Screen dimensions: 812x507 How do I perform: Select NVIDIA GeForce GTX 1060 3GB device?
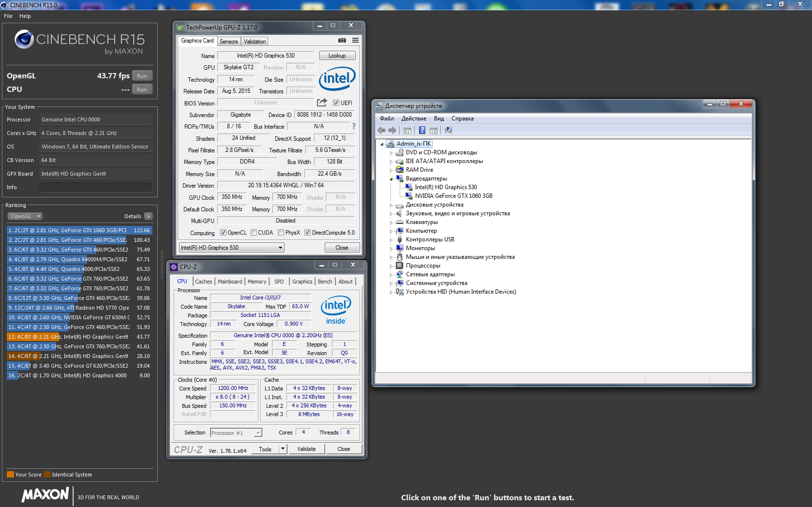tap(453, 196)
